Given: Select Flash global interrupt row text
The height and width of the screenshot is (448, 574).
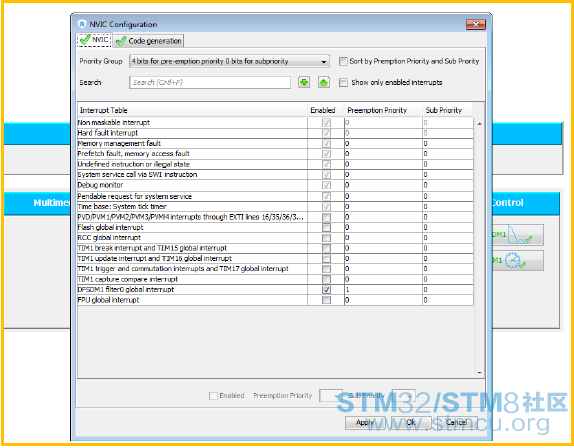Looking at the screenshot, I should (x=111, y=227).
